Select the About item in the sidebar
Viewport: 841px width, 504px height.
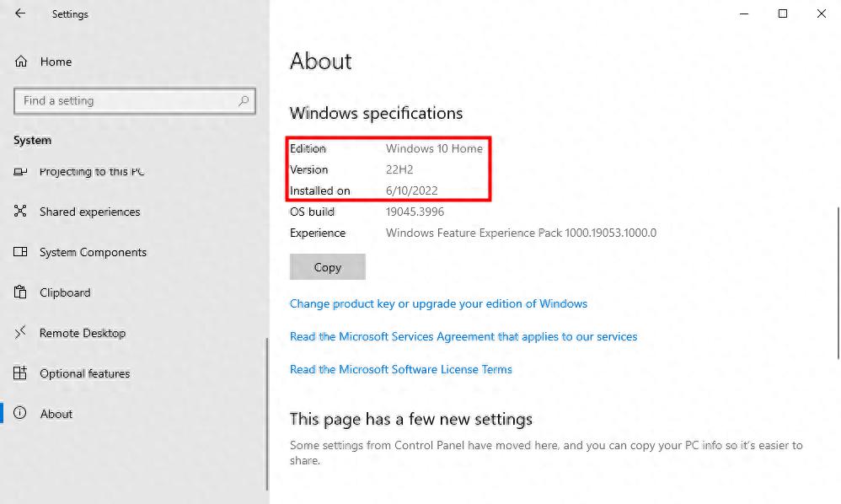click(56, 414)
